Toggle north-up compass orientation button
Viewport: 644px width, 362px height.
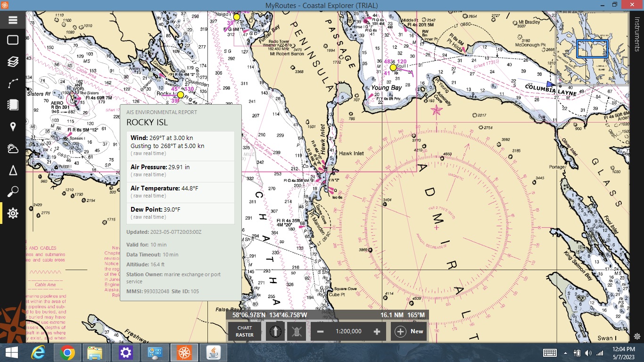[275, 331]
